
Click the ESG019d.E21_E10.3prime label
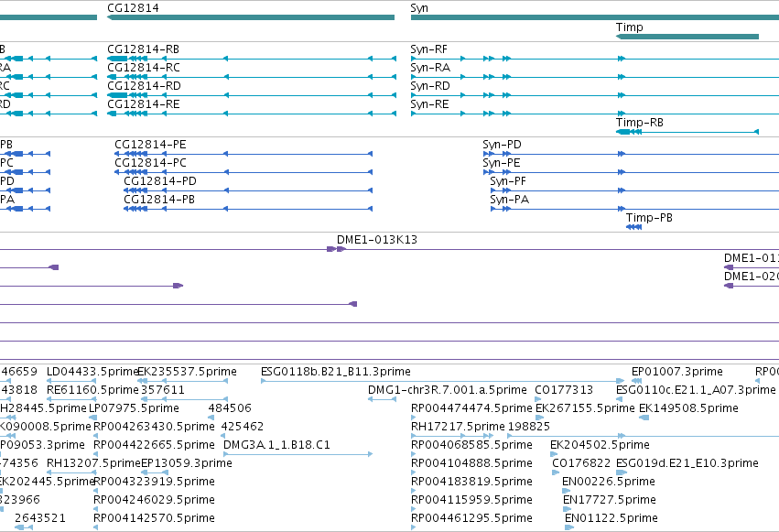click(687, 463)
